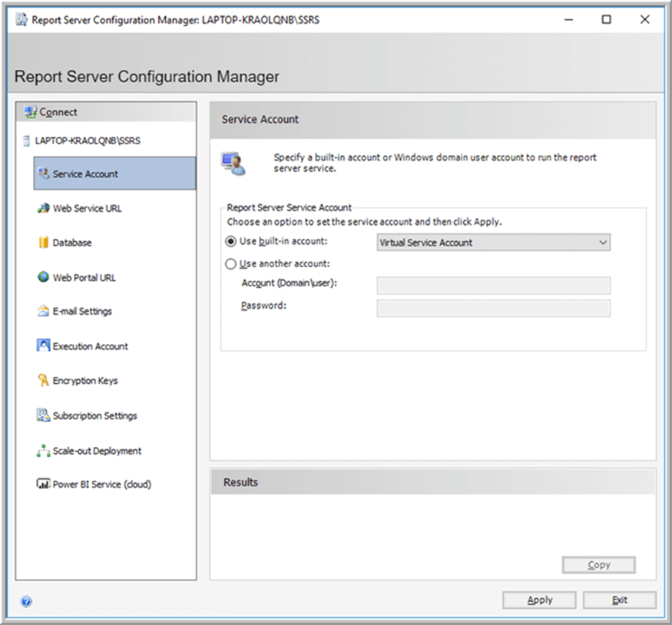Click the server icon beside LAPTOP-KRAOLQNB\SSRS
672x625 pixels.
[x=26, y=141]
